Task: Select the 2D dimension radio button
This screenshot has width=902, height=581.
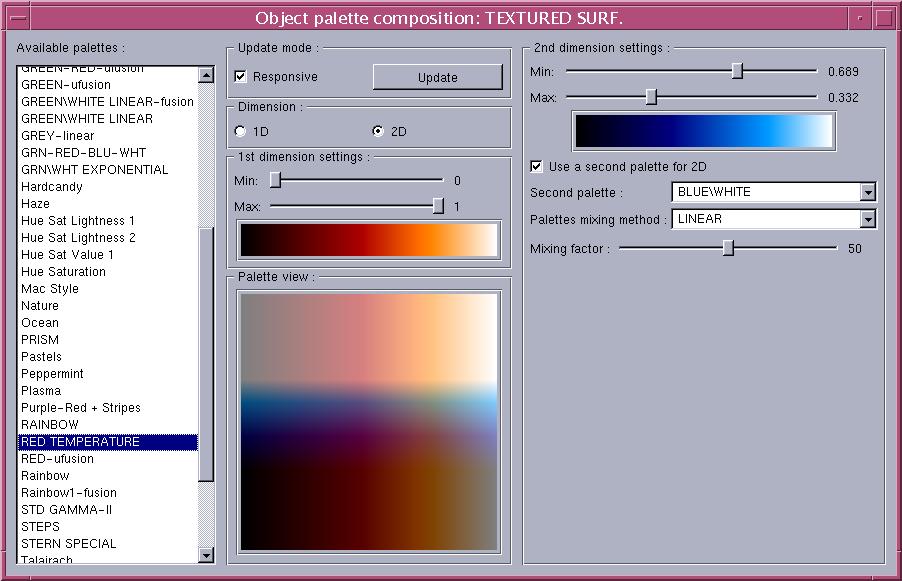Action: coord(377,130)
